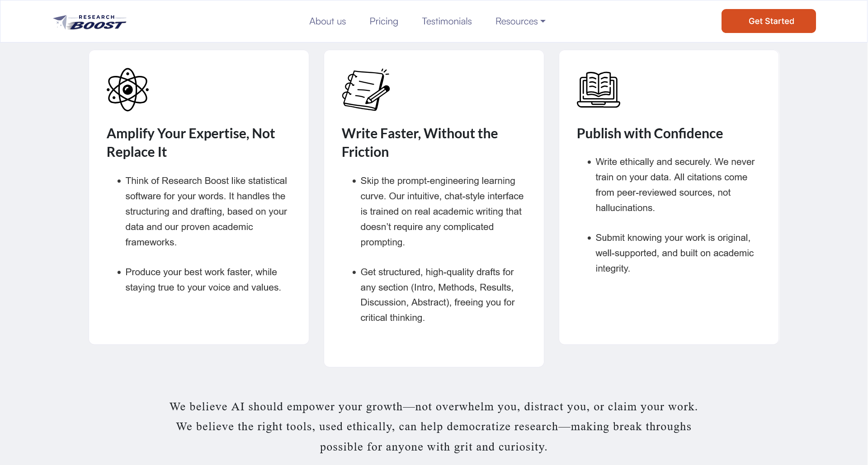Select the atom icon above Amplify Your Expertise

click(127, 89)
